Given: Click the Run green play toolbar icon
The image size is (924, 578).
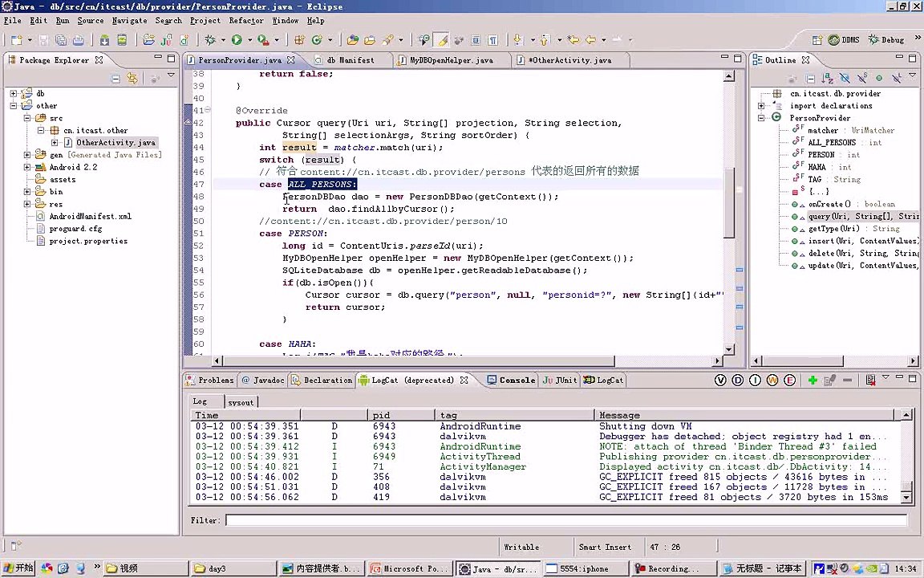Looking at the screenshot, I should 237,39.
